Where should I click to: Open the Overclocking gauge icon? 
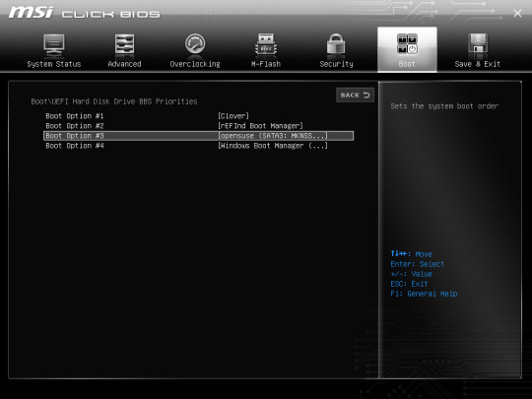[x=195, y=43]
